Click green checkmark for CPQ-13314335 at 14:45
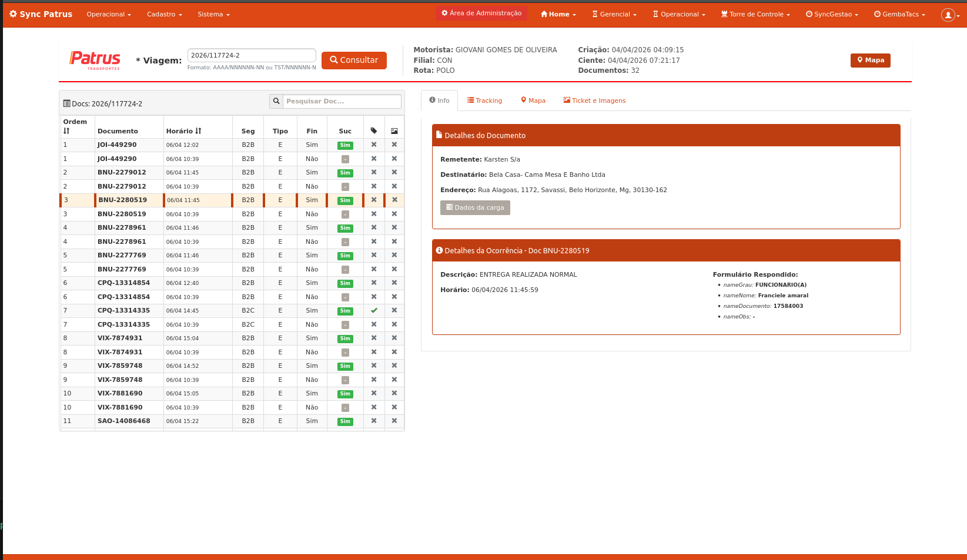Viewport: 967px width, 560px height. [x=374, y=310]
